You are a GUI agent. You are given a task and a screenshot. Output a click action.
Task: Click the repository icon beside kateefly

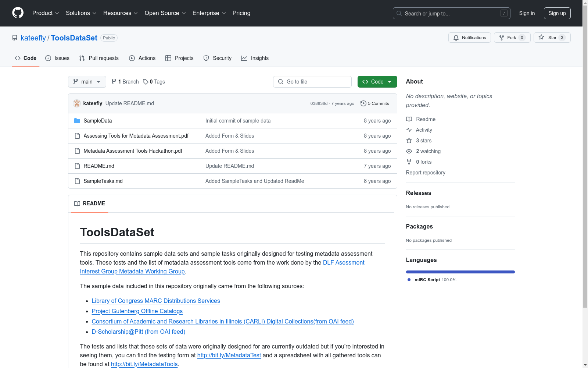[15, 38]
